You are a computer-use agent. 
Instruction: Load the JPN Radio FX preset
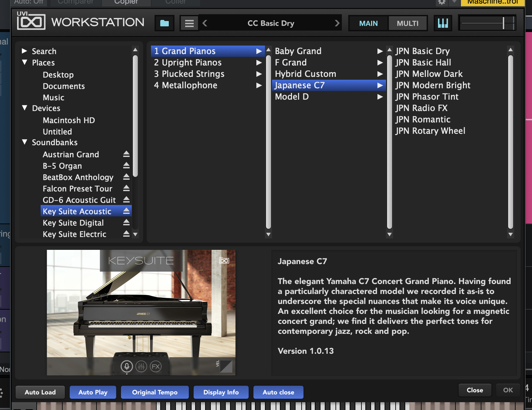421,108
